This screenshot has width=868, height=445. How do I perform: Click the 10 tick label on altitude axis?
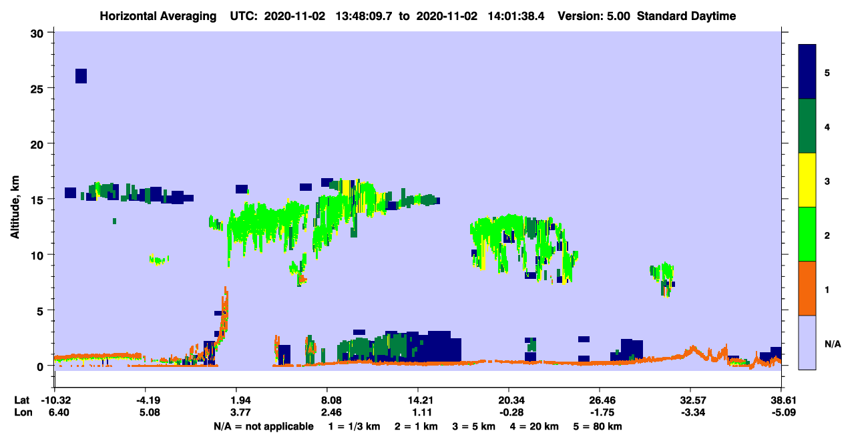38,255
